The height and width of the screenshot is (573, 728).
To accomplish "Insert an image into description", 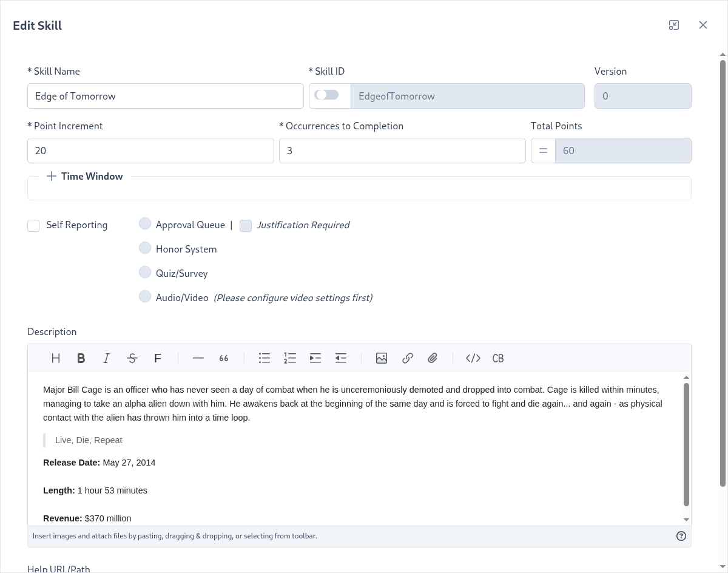I will pos(382,358).
